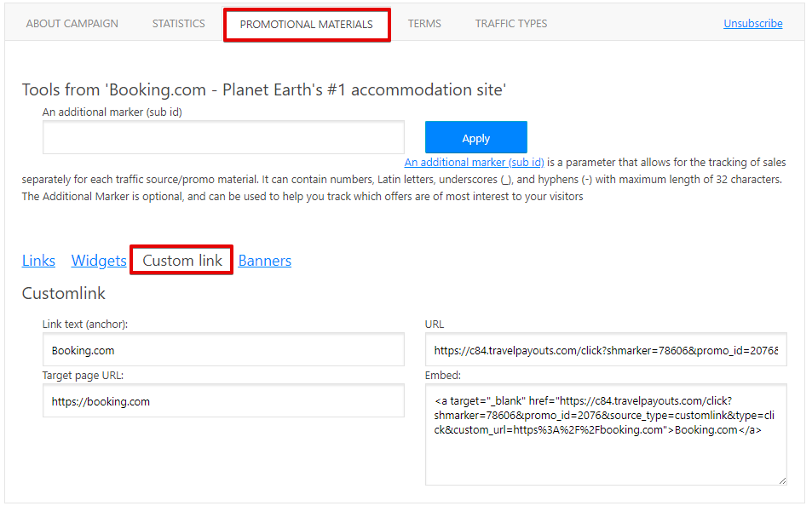Image resolution: width=812 pixels, height=506 pixels.
Task: Click the blue Apply button
Action: pyautogui.click(x=476, y=137)
